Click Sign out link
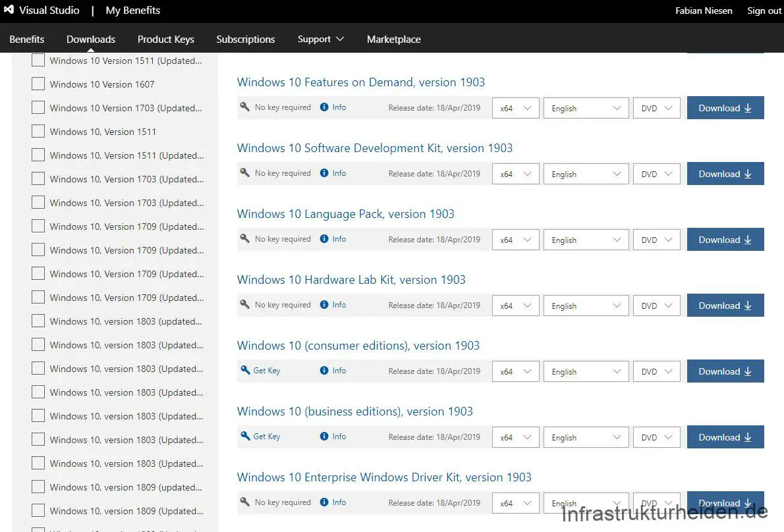Viewport: 784px width, 532px height. [764, 11]
